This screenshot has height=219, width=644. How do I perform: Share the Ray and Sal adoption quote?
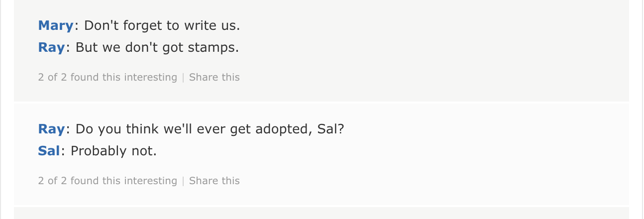pyautogui.click(x=214, y=181)
